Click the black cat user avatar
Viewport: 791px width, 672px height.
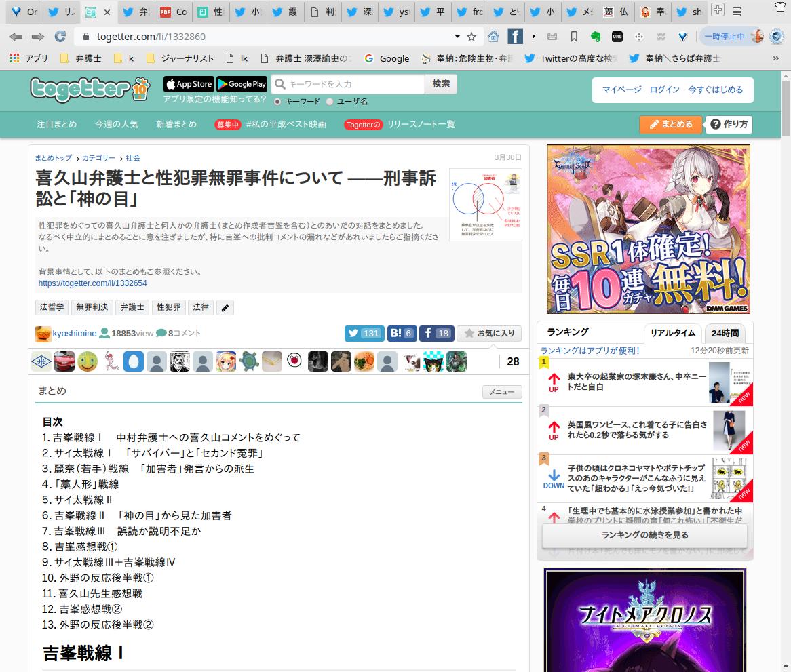click(x=433, y=361)
